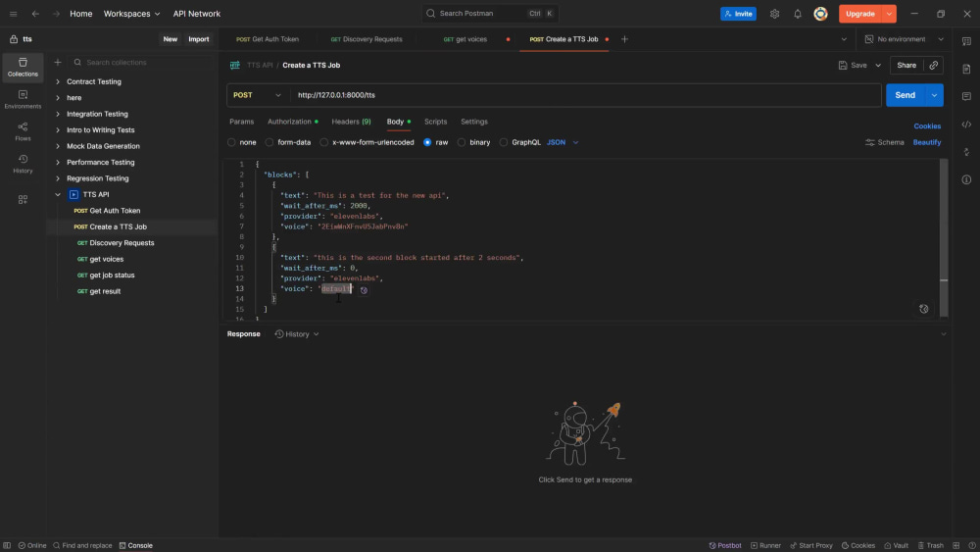The width and height of the screenshot is (980, 552).
Task: Open the Console in status bar
Action: [x=135, y=545]
